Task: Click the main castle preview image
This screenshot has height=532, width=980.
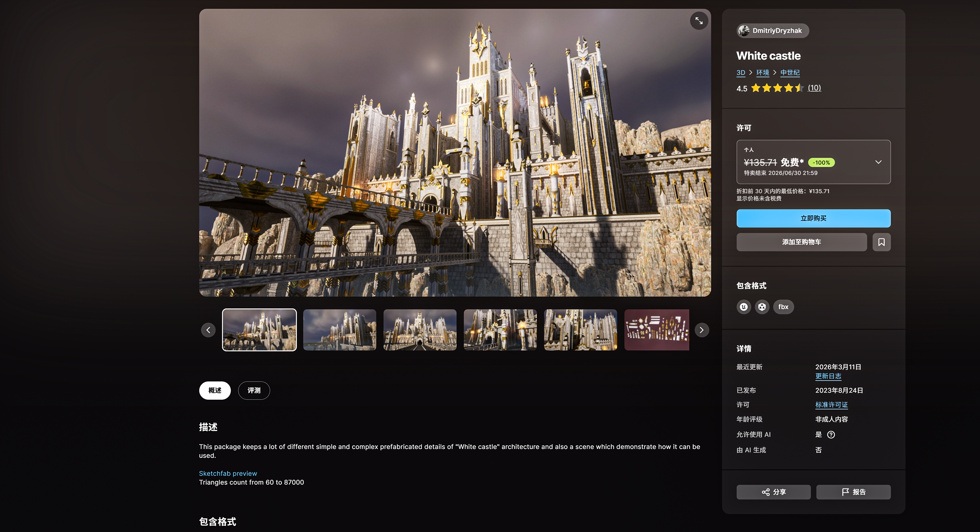Action: [x=455, y=153]
